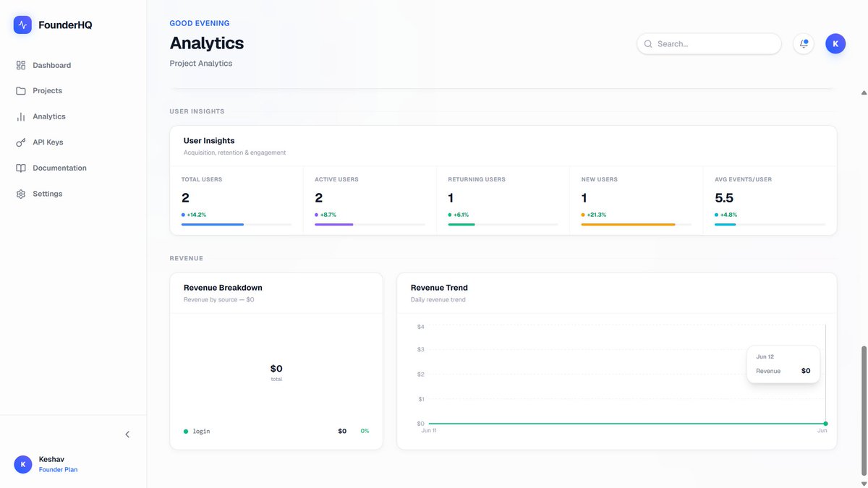
Task: Click the "Revenue" label in chart tooltip
Action: pyautogui.click(x=768, y=371)
